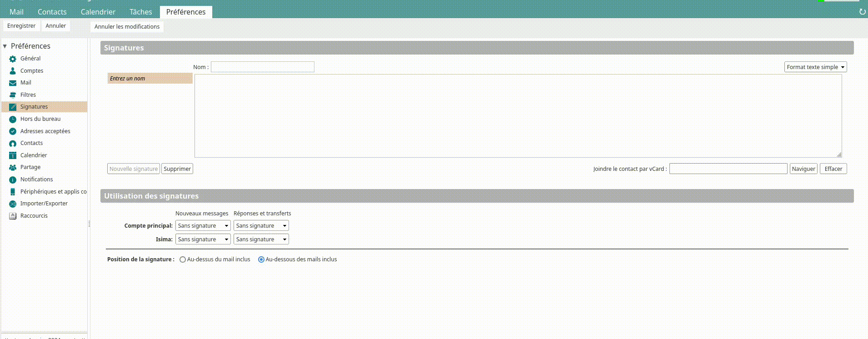Click the refresh icon at top right
868x339 pixels.
pyautogui.click(x=862, y=12)
